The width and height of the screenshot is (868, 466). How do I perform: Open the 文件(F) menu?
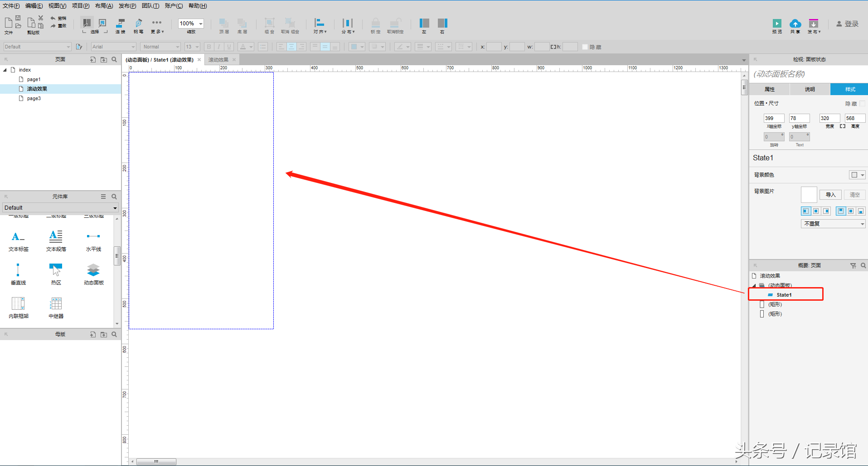tap(11, 6)
